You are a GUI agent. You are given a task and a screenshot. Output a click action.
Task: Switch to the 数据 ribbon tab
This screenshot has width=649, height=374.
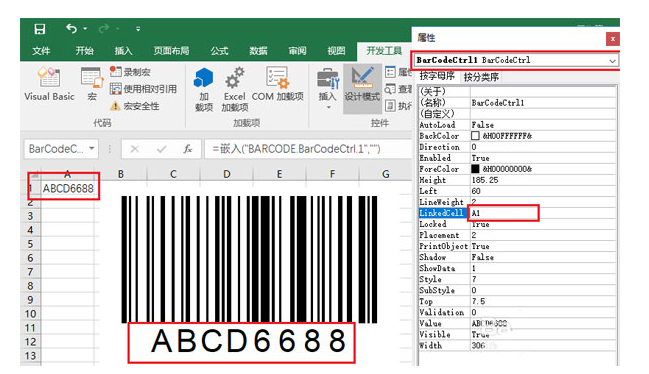coord(258,51)
